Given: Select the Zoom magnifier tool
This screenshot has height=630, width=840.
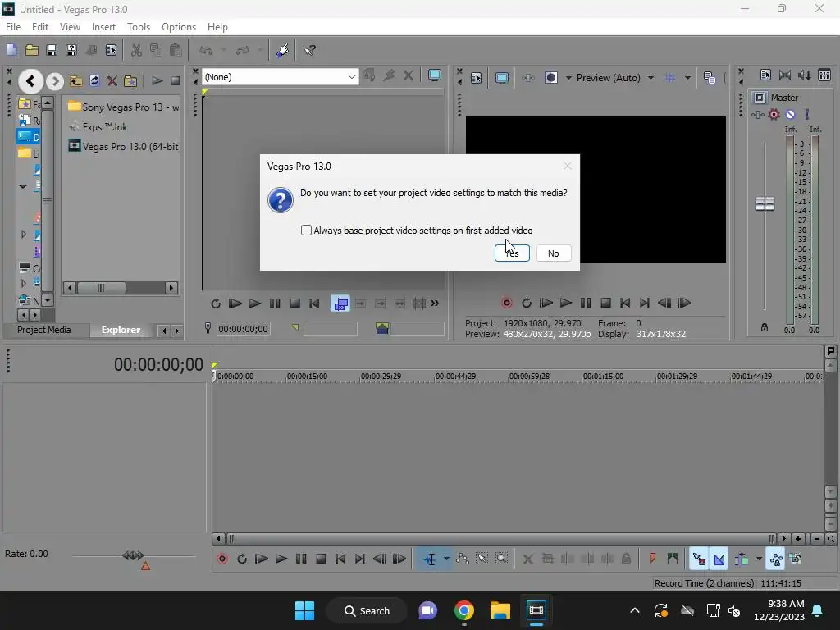Looking at the screenshot, I should click(x=501, y=559).
